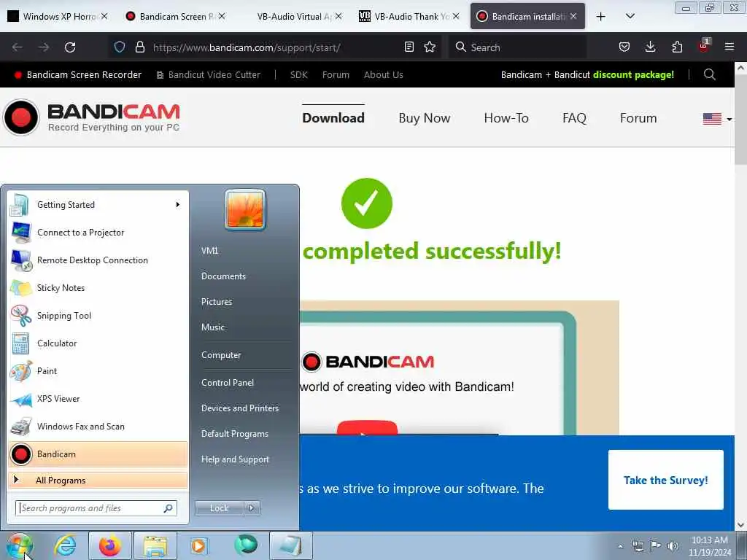Open Internet Explorer from taskbar
The image size is (747, 560).
tap(65, 545)
